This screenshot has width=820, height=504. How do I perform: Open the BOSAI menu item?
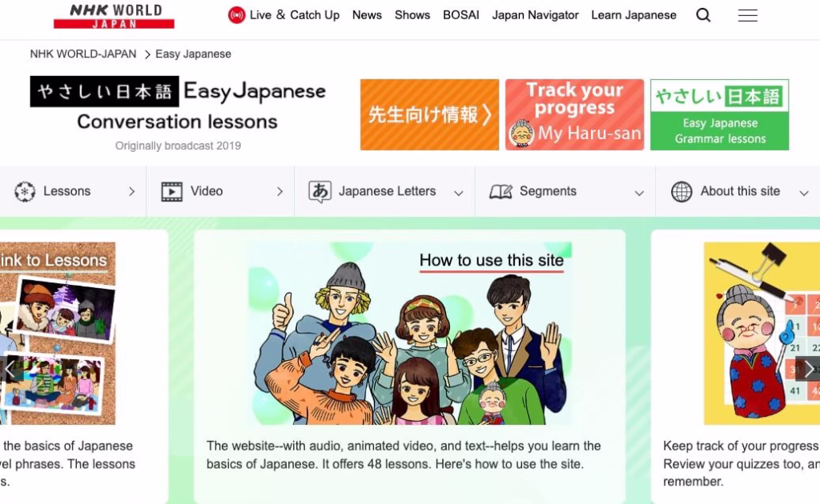[x=460, y=15]
